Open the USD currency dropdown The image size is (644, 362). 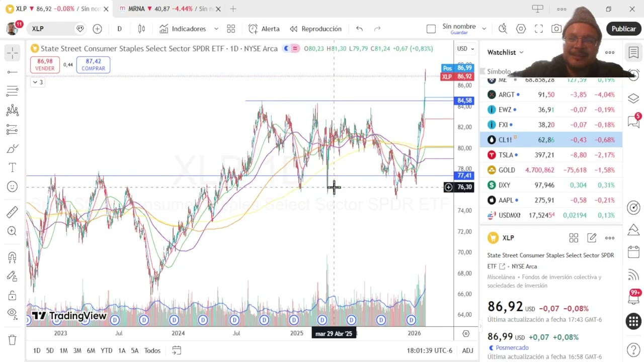pyautogui.click(x=465, y=49)
